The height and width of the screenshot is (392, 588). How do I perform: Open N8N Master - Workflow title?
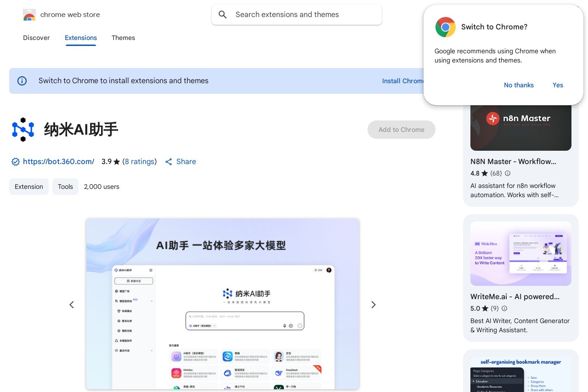tap(513, 162)
